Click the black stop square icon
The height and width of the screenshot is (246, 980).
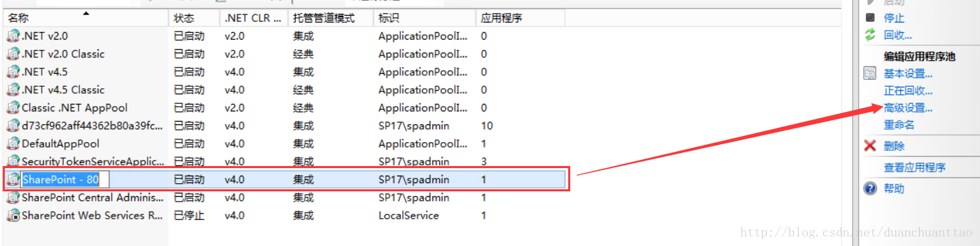point(870,18)
